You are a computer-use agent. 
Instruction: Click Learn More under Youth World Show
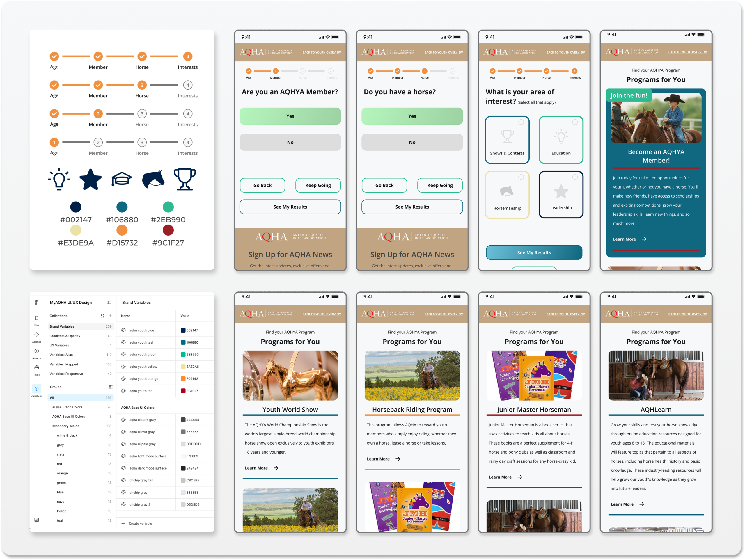pyautogui.click(x=261, y=468)
